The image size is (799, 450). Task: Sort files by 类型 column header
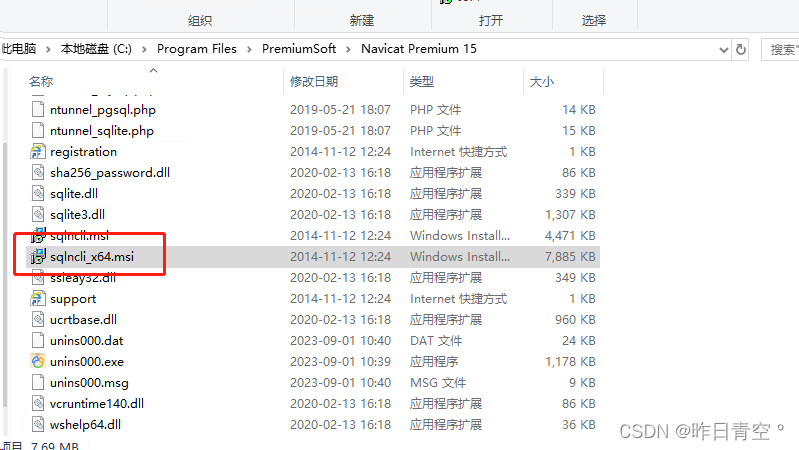(422, 82)
